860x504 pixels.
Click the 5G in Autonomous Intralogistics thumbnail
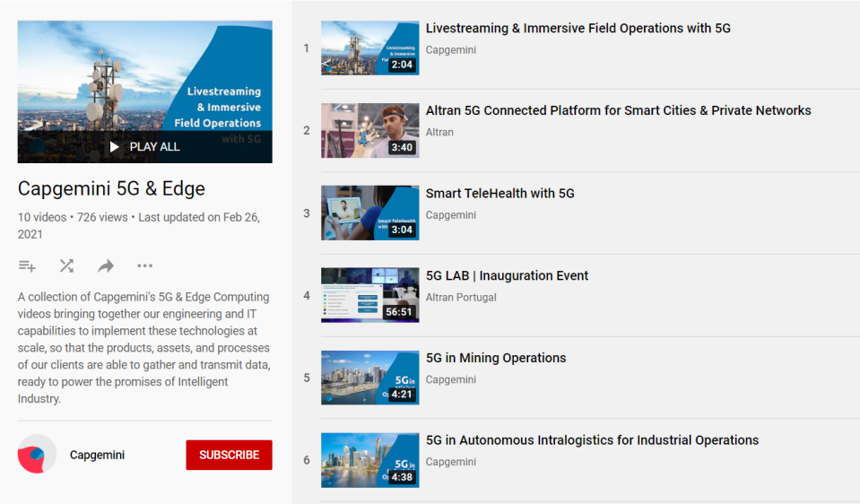click(x=369, y=460)
